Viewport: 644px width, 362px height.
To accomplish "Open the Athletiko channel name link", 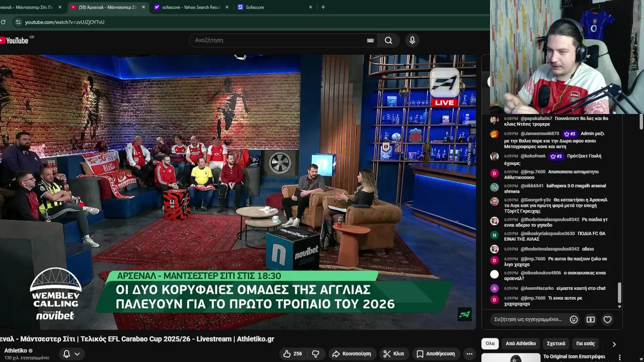I will tap(16, 350).
